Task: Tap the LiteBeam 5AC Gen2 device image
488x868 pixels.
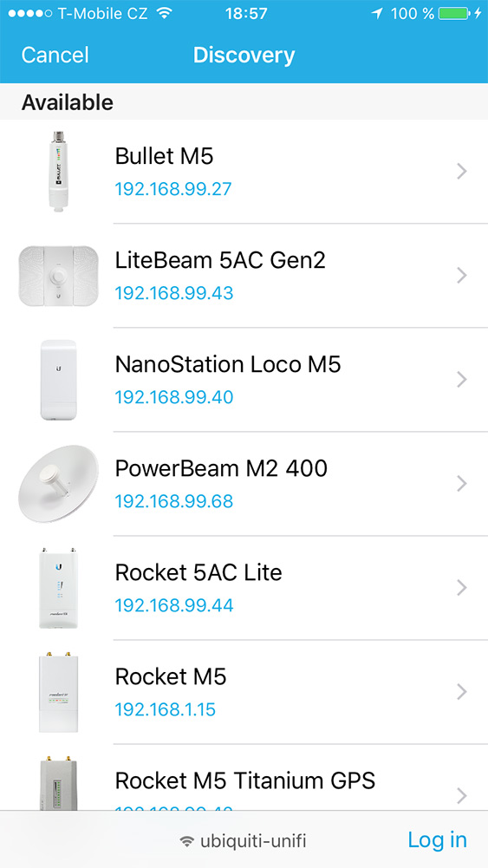Action: (x=58, y=276)
